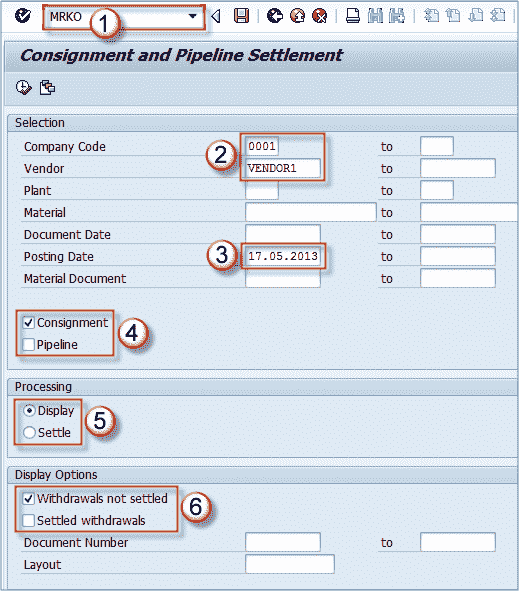Viewport: 519px width, 591px height.
Task: Click the Vendor field containing VENDOR1
Action: coord(283,168)
